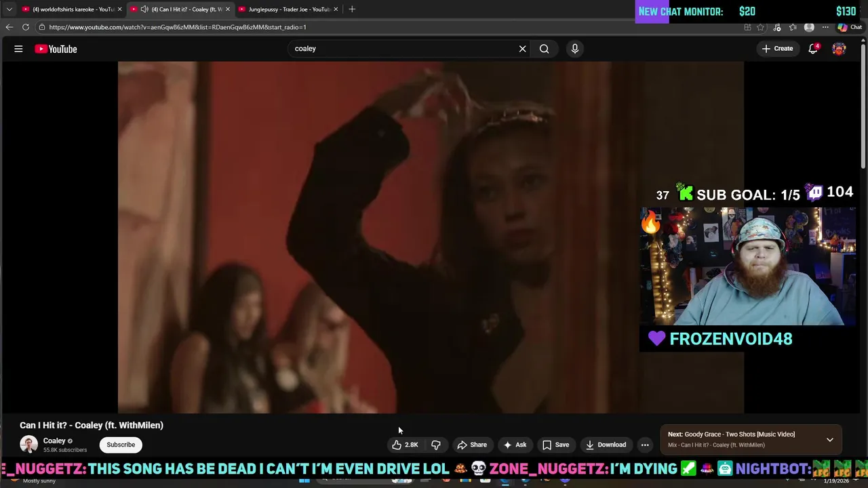This screenshot has width=868, height=488.
Task: Go back in browser history
Action: point(9,27)
